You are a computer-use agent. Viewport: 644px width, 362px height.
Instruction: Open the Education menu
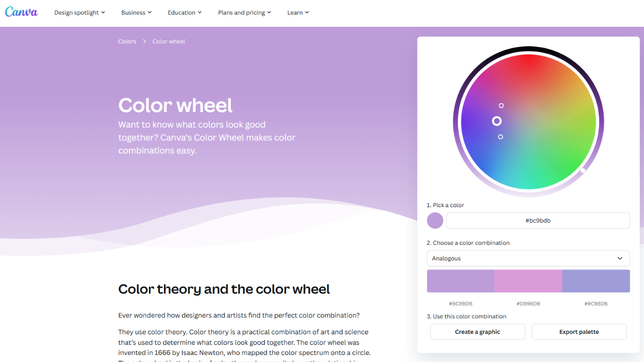[185, 13]
